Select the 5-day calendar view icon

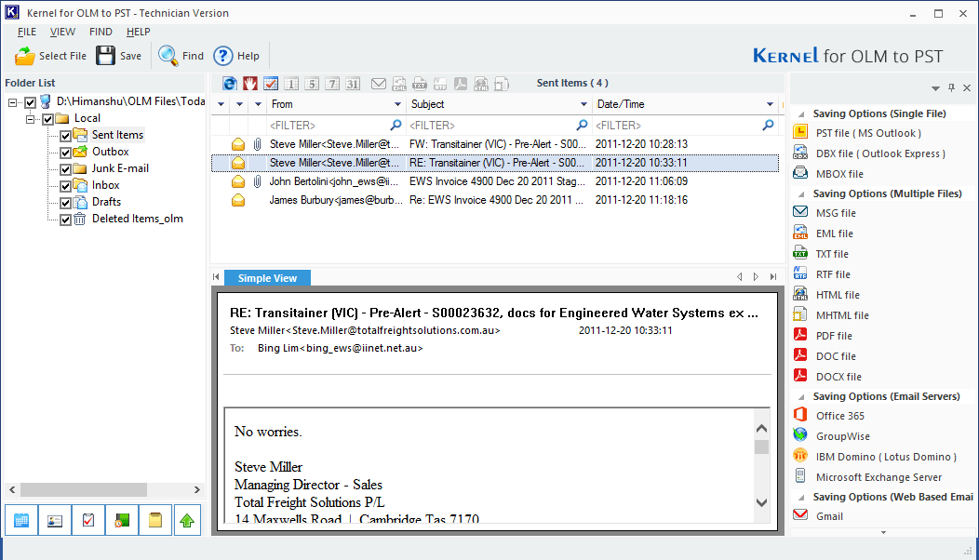pos(312,84)
